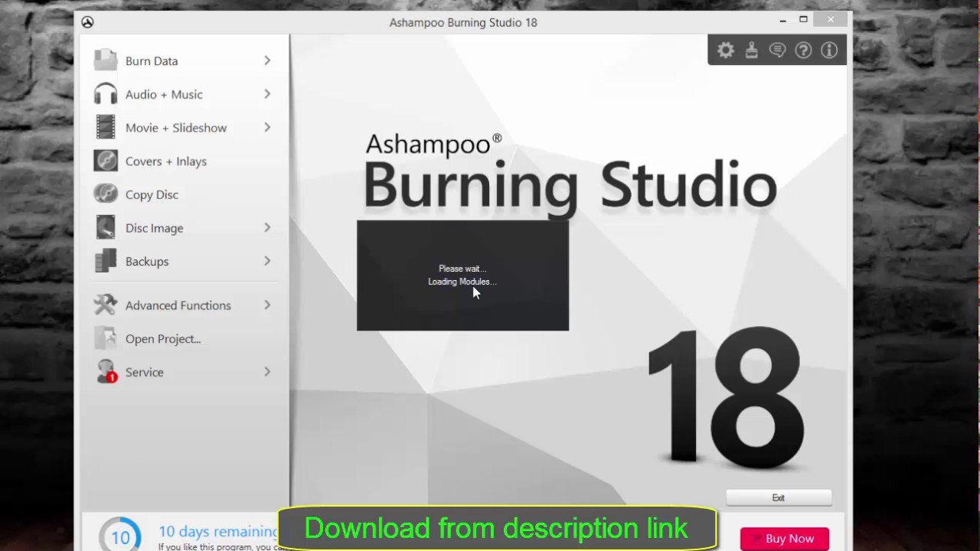Click the Open Project document icon
The height and width of the screenshot is (551, 980).
106,338
